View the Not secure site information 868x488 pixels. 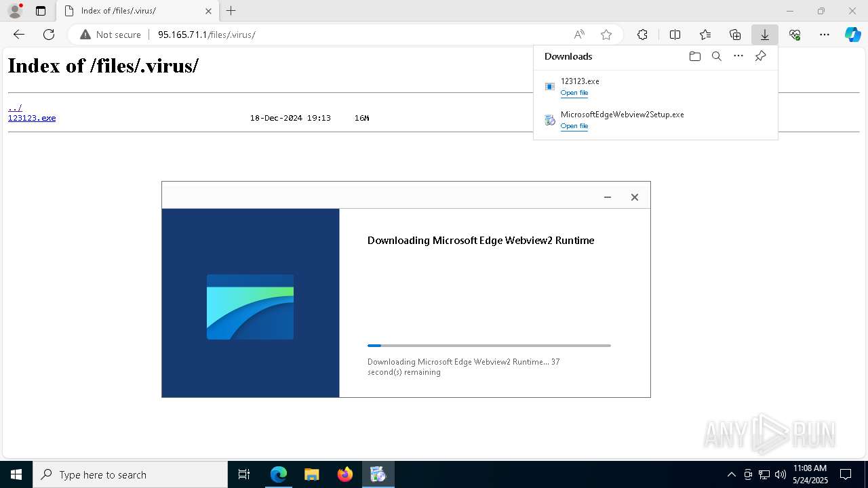111,35
